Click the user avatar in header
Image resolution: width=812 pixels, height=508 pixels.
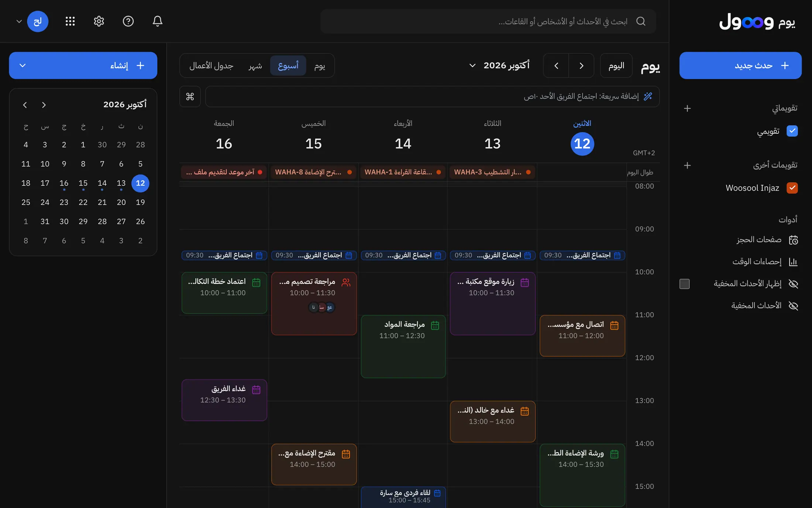tap(38, 21)
